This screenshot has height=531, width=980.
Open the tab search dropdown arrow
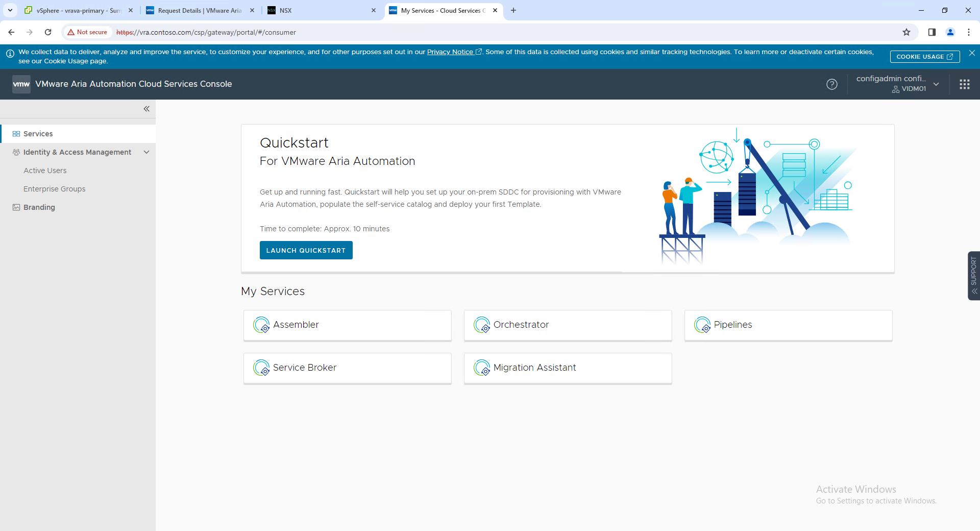[10, 10]
